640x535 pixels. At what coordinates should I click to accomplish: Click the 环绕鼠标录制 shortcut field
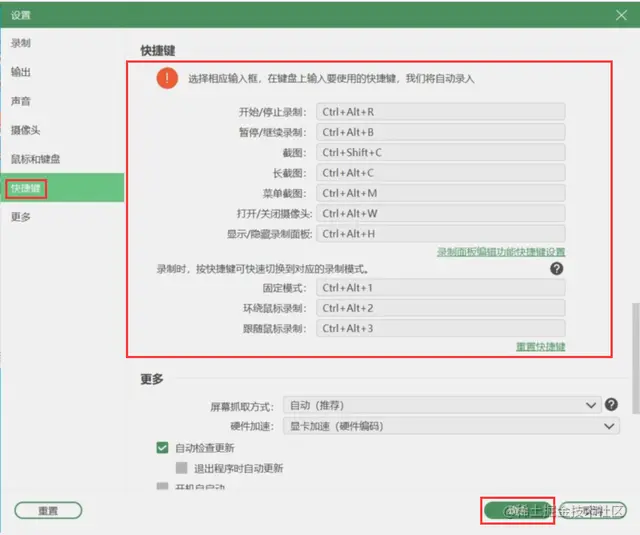tap(440, 308)
